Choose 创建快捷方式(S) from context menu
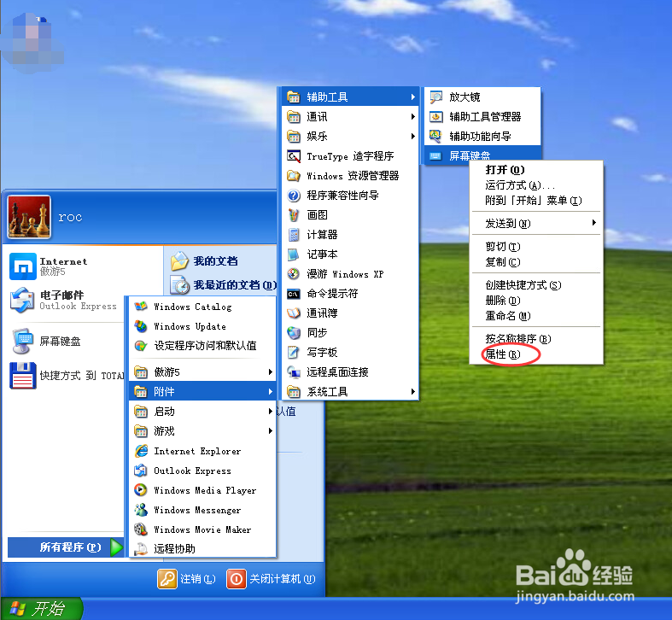This screenshot has height=620, width=672. [535, 285]
